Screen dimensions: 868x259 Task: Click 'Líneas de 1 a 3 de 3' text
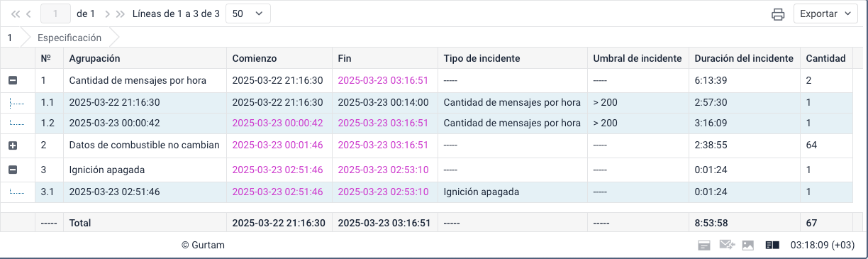coord(176,13)
